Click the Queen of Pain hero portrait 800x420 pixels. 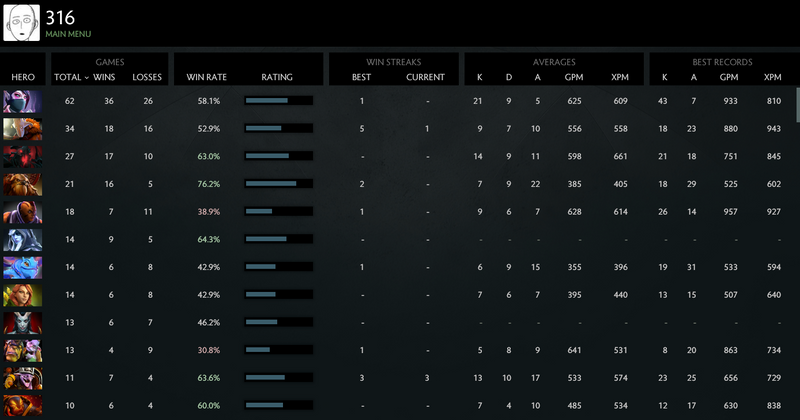[x=22, y=322]
